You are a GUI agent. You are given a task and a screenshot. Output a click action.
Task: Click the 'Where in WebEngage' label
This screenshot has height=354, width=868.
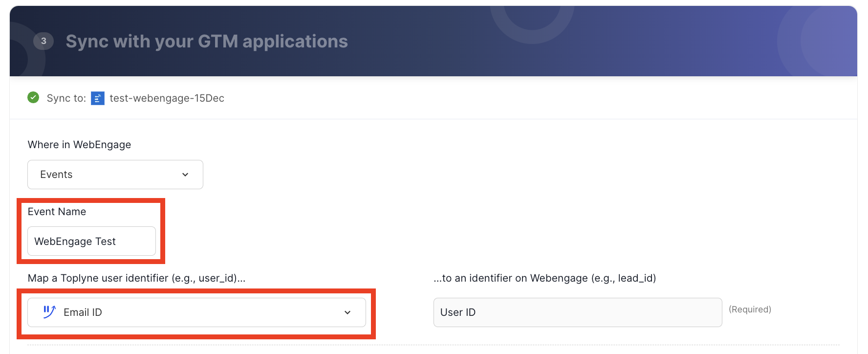tap(79, 145)
